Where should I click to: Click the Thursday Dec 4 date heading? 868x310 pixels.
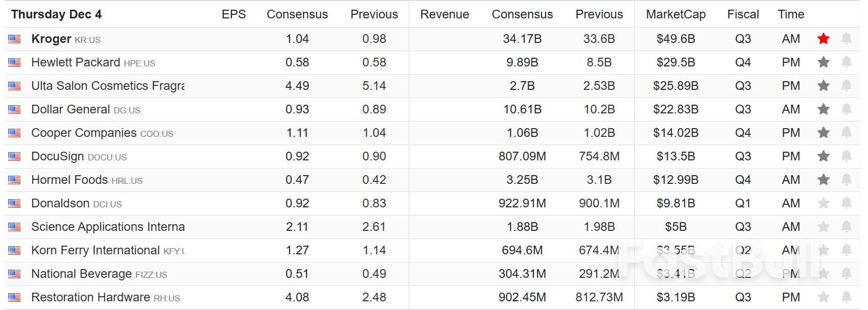(x=56, y=14)
